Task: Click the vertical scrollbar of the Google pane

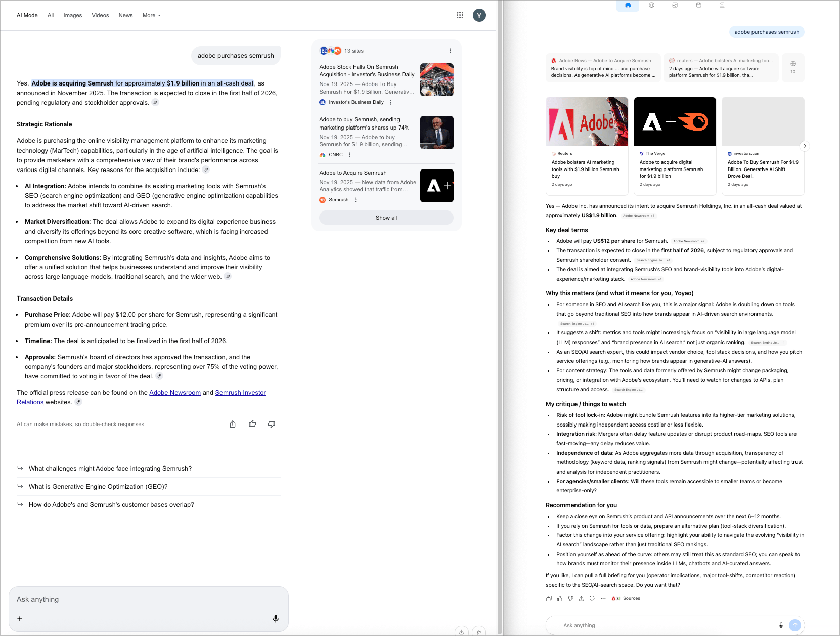Action: click(500, 318)
